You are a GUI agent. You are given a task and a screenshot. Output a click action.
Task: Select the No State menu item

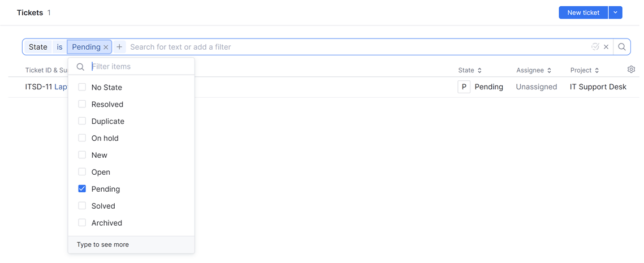pyautogui.click(x=106, y=87)
